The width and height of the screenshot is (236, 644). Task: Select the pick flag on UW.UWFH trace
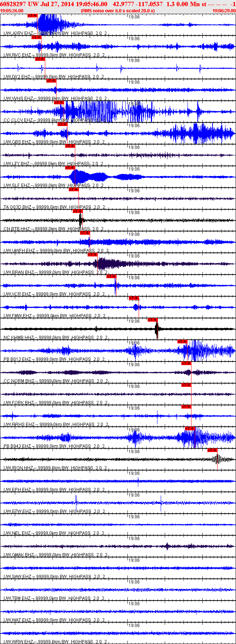pyautogui.click(x=85, y=233)
